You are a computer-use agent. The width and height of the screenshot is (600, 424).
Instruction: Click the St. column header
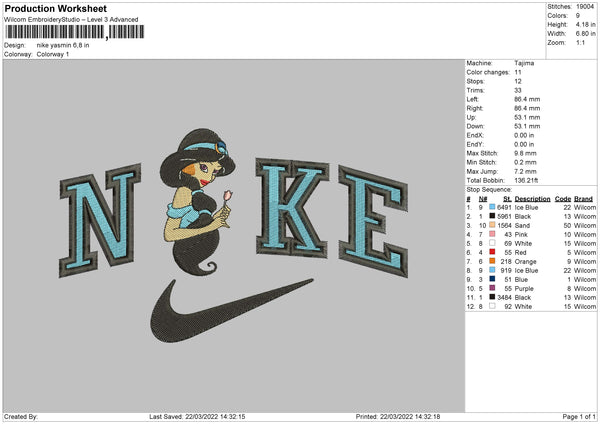[507, 199]
